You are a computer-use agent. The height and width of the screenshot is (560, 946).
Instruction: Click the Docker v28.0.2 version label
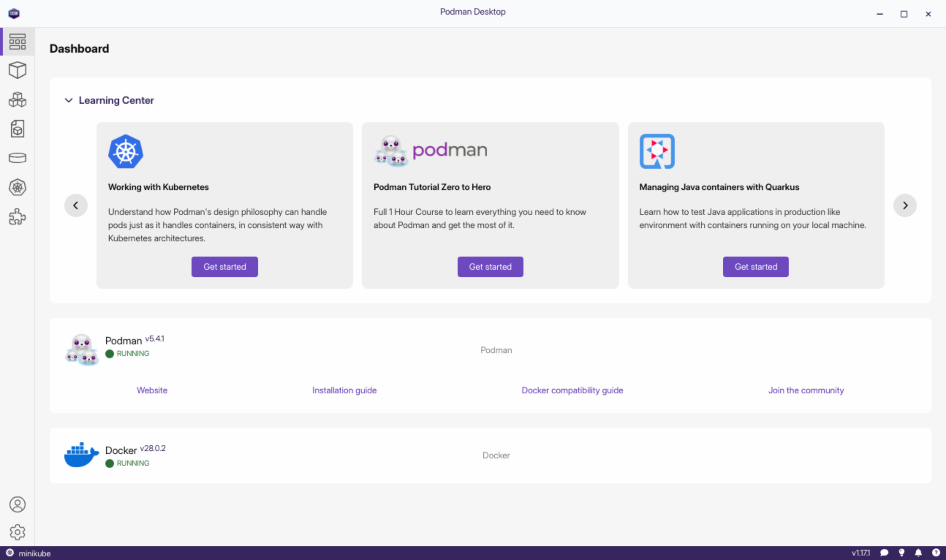(x=153, y=448)
